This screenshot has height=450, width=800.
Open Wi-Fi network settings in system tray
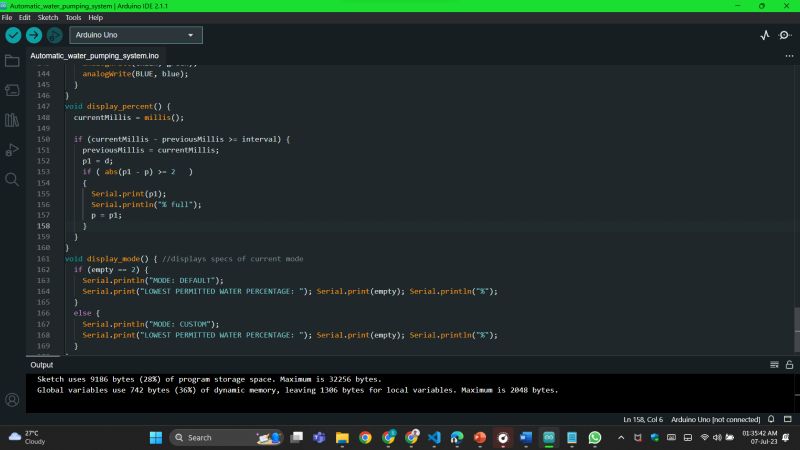pyautogui.click(x=705, y=438)
